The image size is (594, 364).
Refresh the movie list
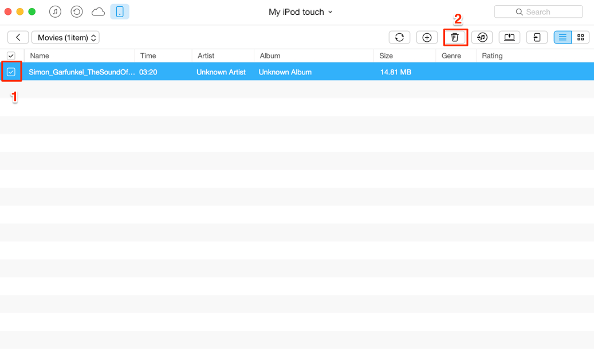pyautogui.click(x=399, y=37)
